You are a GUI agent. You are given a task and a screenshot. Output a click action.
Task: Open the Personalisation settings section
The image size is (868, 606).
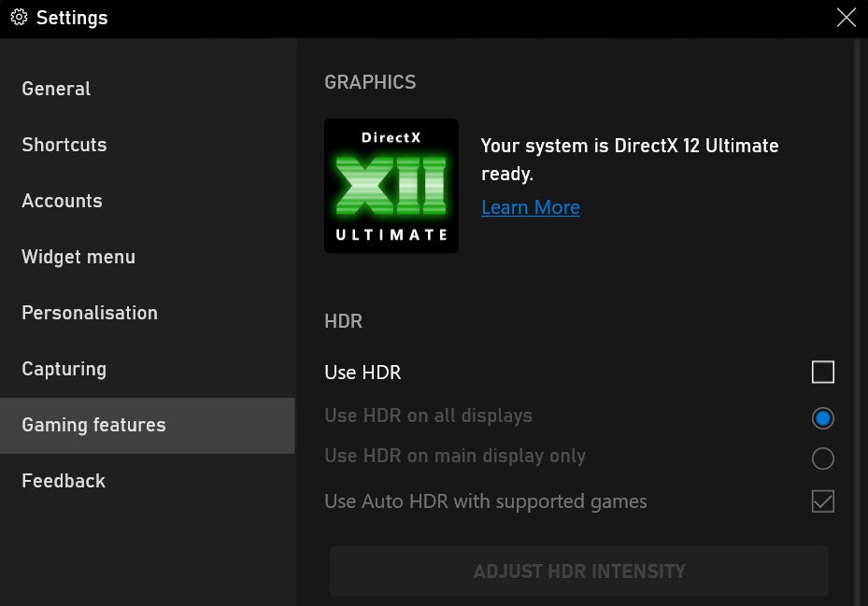pos(89,313)
